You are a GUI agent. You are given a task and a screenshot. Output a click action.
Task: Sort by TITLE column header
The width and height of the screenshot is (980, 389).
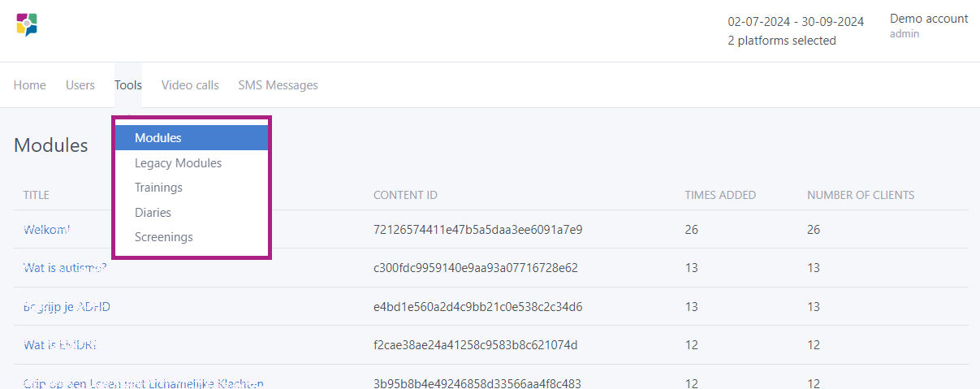[37, 195]
